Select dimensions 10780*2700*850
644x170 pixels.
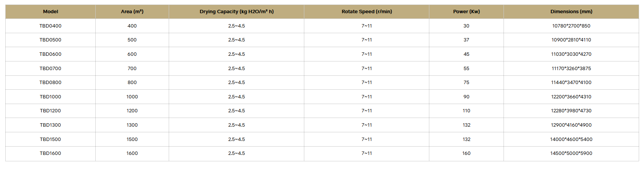[571, 26]
